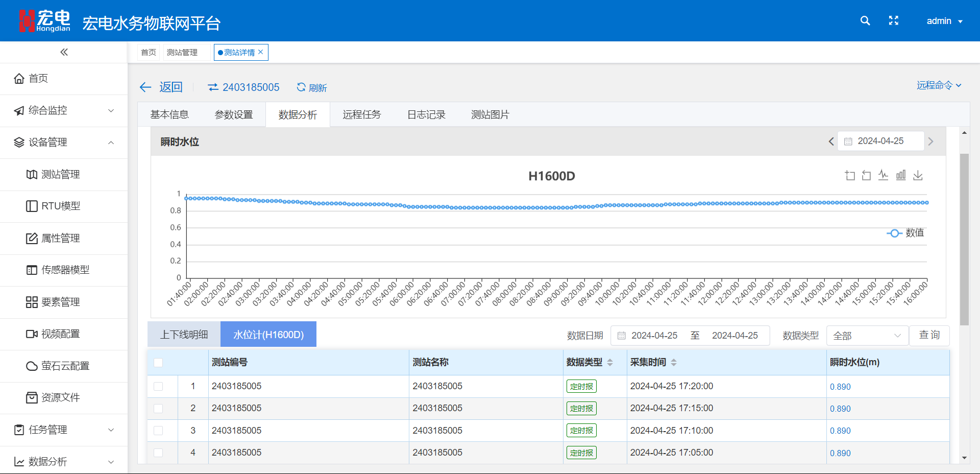Select row 3 checkbox

pos(158,431)
